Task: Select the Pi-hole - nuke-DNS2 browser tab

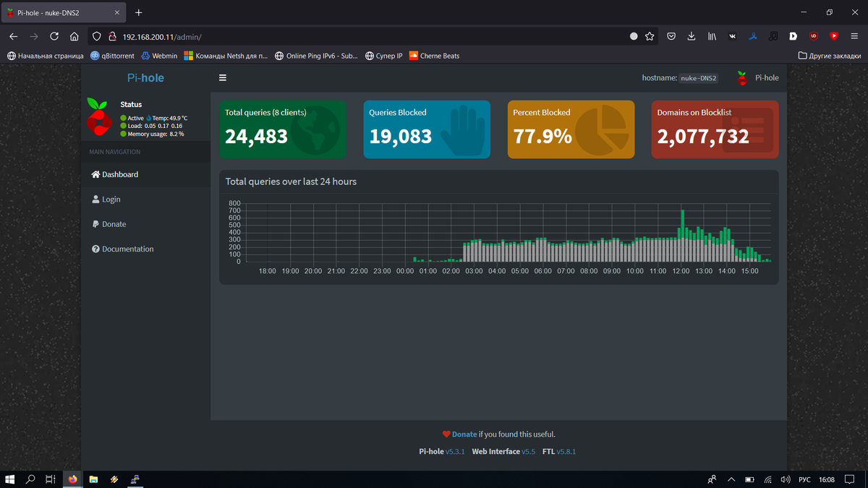Action: (64, 12)
